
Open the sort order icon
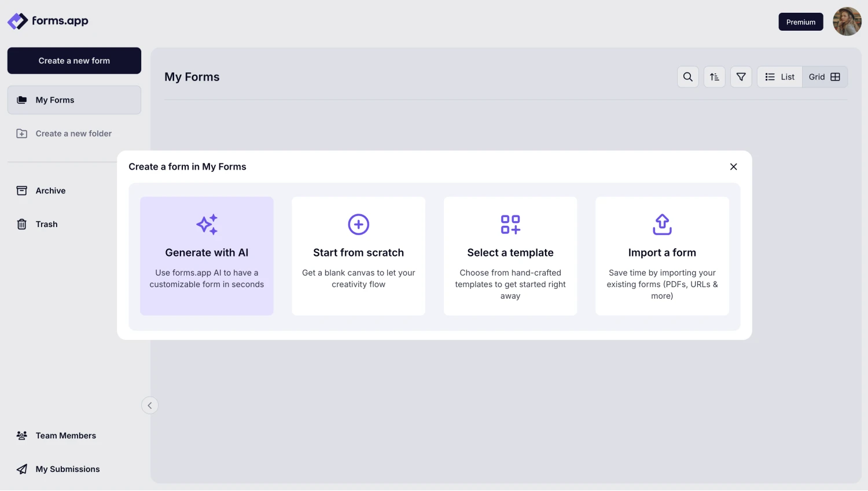tap(714, 77)
